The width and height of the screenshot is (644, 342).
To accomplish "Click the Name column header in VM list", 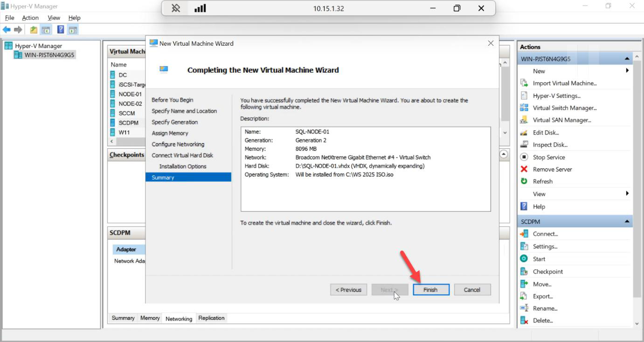I will click(x=119, y=64).
